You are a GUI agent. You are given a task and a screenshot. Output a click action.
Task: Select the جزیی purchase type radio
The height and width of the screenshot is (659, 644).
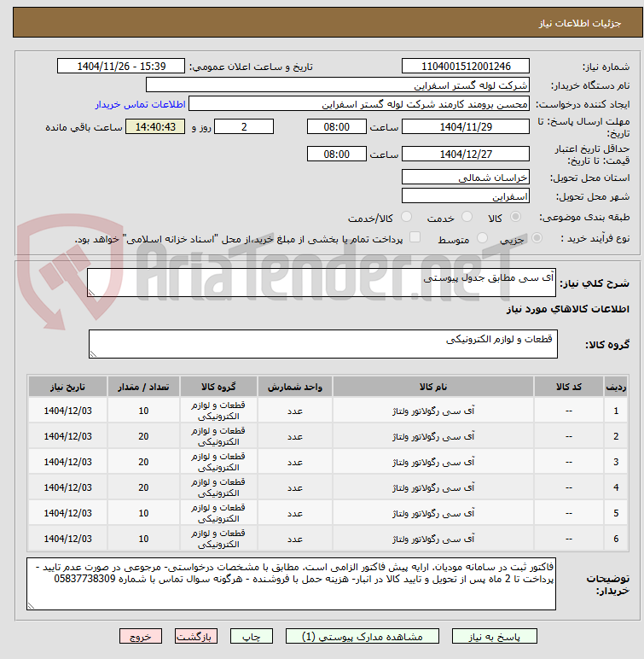click(537, 238)
